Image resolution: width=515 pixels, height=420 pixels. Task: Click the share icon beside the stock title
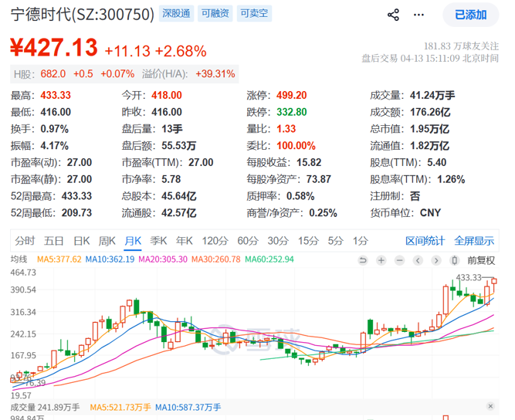[393, 15]
